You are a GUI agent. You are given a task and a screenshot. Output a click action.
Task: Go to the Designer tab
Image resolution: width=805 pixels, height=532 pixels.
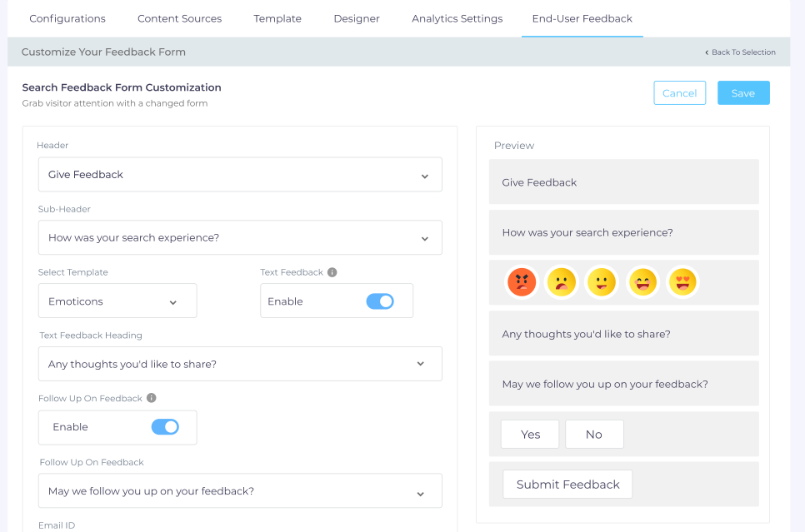(357, 18)
